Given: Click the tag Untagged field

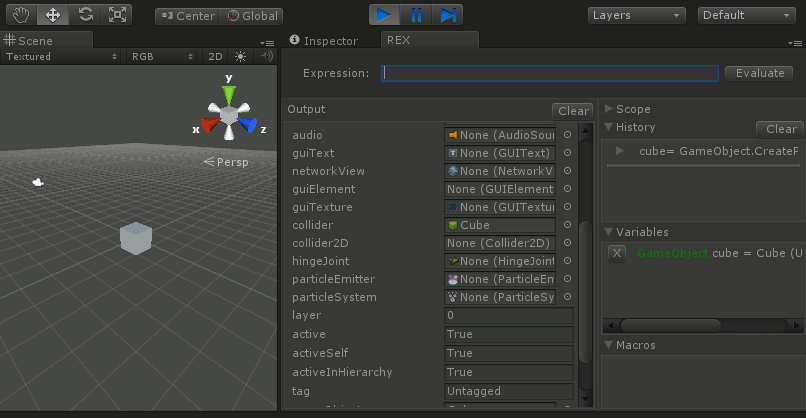Looking at the screenshot, I should coord(509,391).
